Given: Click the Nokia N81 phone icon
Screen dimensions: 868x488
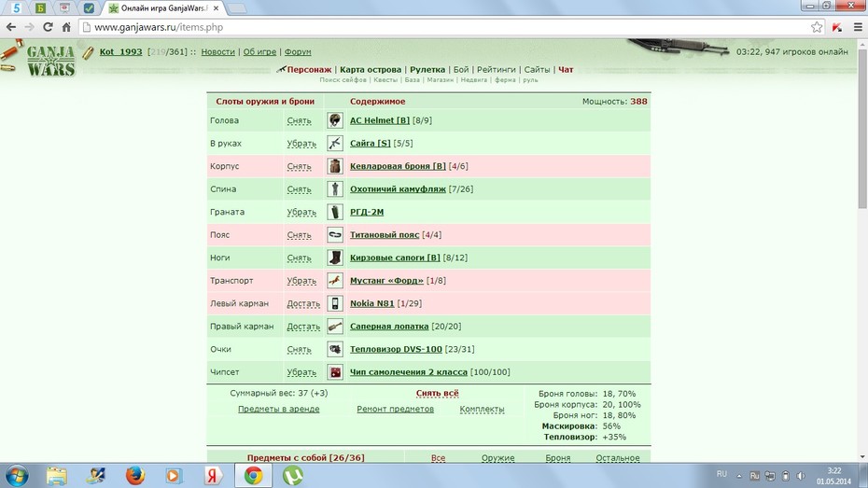Looking at the screenshot, I should coord(335,303).
